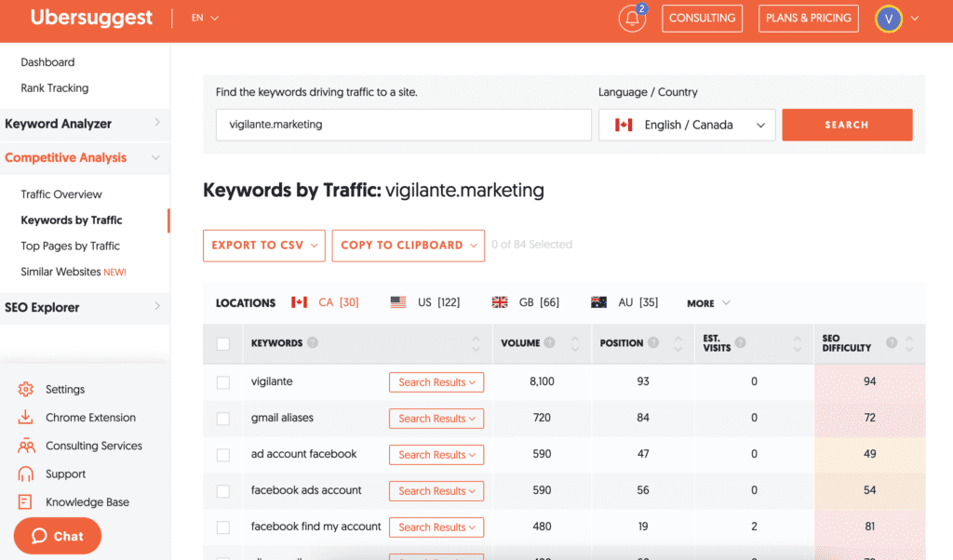The height and width of the screenshot is (560, 953).
Task: Open the account menu chevron beside avatar
Action: pyautogui.click(x=915, y=19)
